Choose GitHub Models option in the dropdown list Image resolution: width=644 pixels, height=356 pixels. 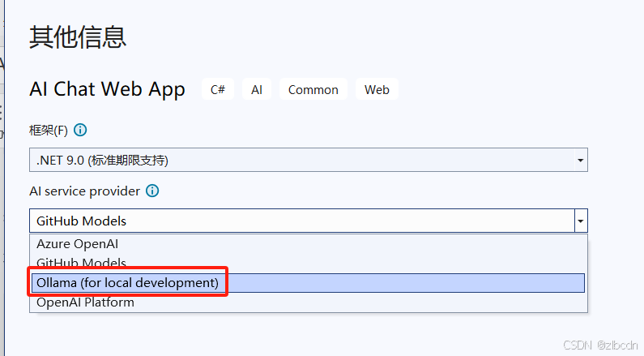(309, 263)
